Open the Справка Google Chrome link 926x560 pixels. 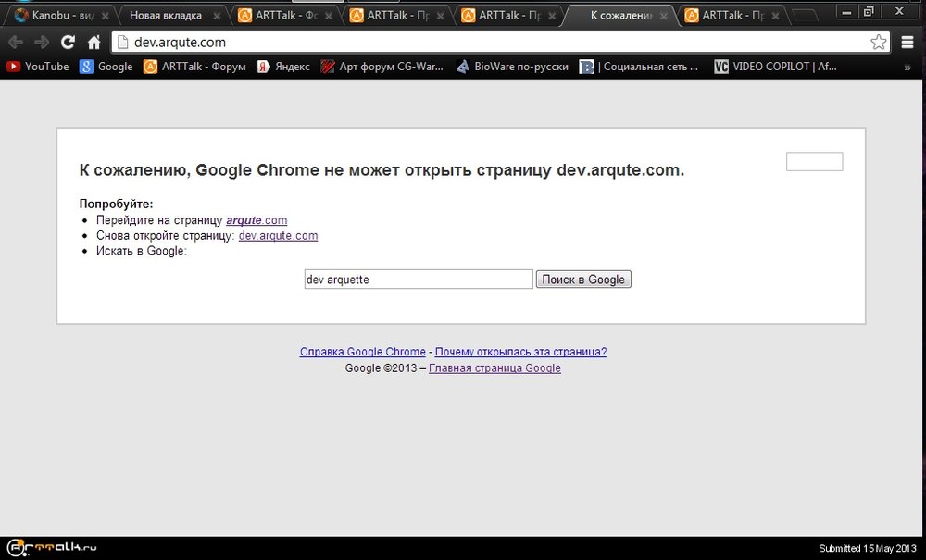click(363, 352)
